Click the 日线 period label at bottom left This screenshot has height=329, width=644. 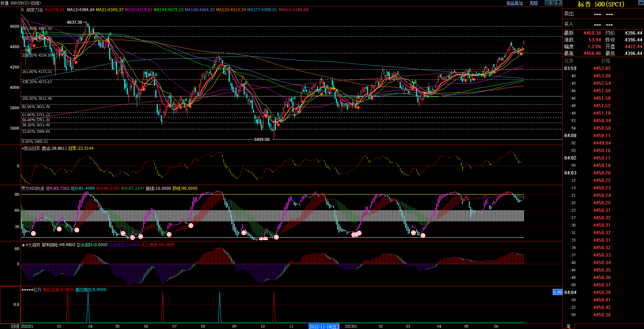(x=15, y=326)
